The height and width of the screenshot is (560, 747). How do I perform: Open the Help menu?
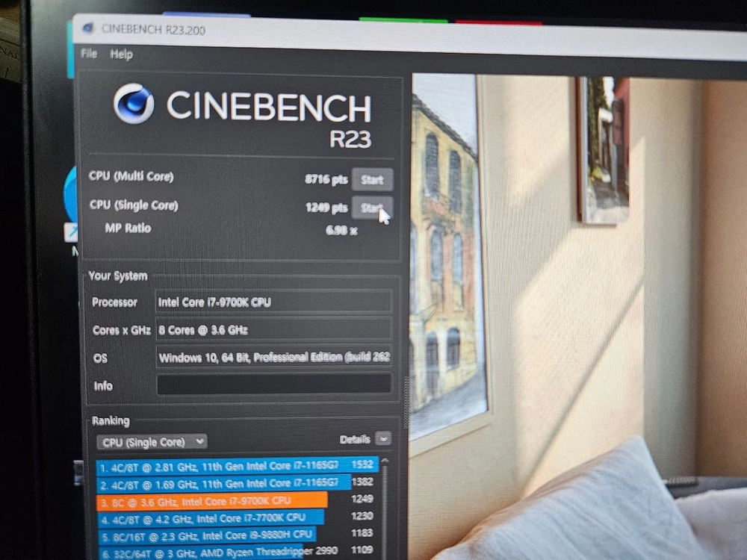click(122, 55)
